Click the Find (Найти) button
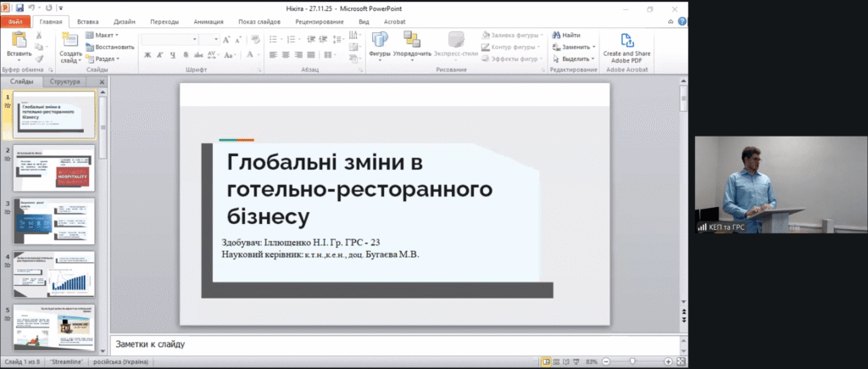The width and height of the screenshot is (868, 369). click(565, 35)
